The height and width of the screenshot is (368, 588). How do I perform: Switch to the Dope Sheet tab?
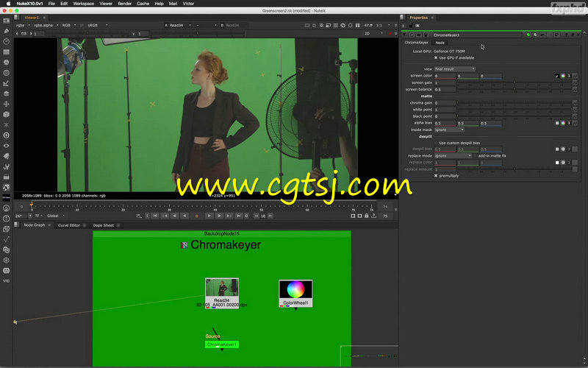(x=103, y=225)
